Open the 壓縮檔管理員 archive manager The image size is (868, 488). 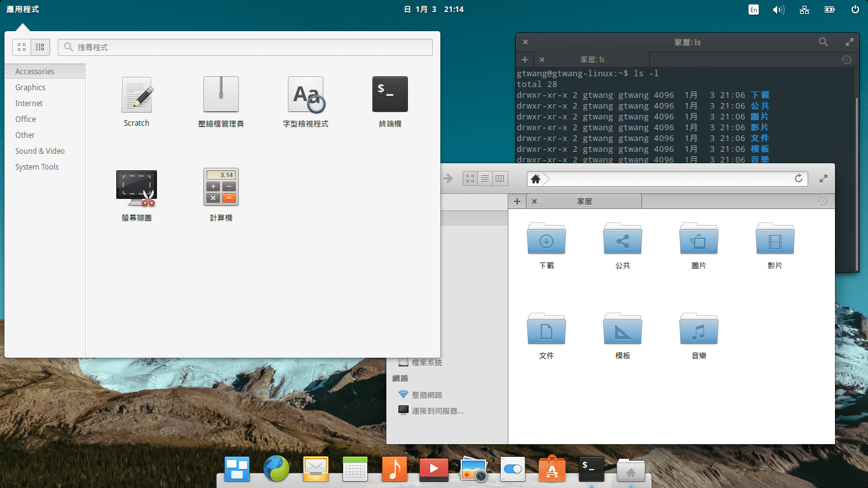pyautogui.click(x=220, y=94)
